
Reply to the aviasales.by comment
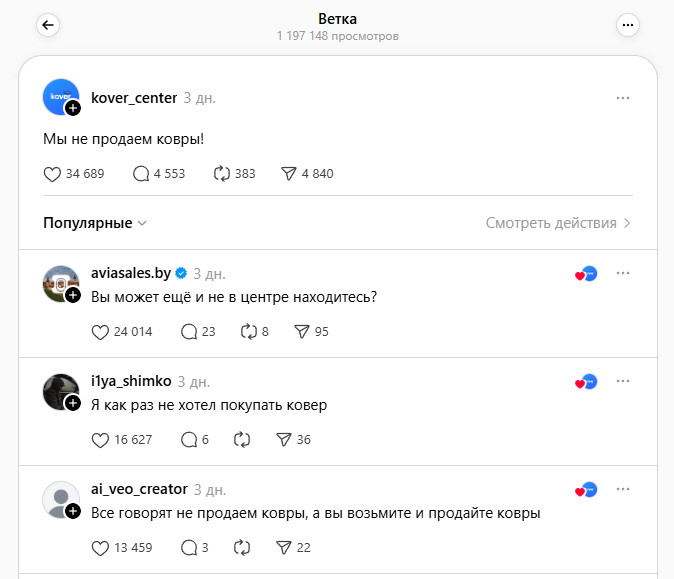click(188, 332)
